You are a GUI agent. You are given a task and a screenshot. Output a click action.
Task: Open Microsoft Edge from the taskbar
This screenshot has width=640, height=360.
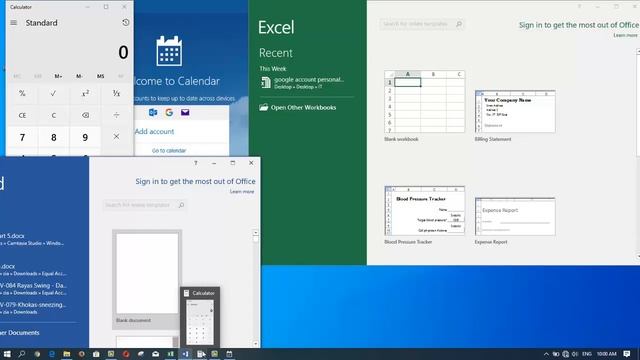click(x=52, y=354)
